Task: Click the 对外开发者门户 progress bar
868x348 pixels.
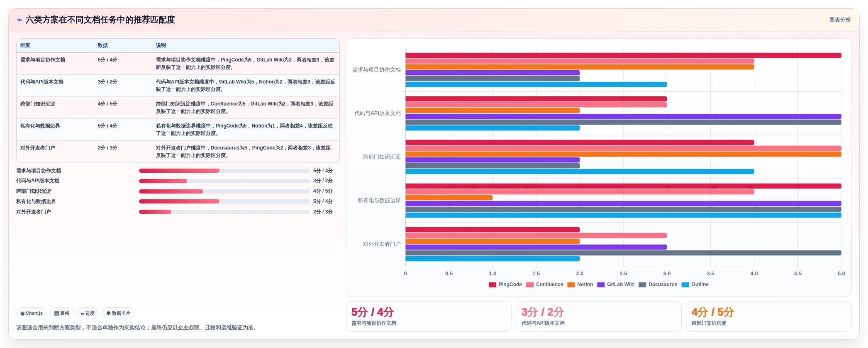Action: pos(224,212)
